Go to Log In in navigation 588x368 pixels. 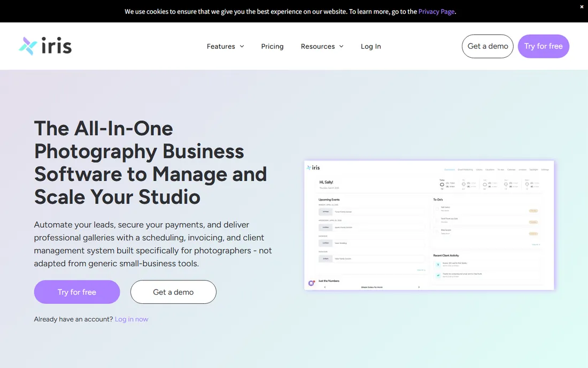371,46
